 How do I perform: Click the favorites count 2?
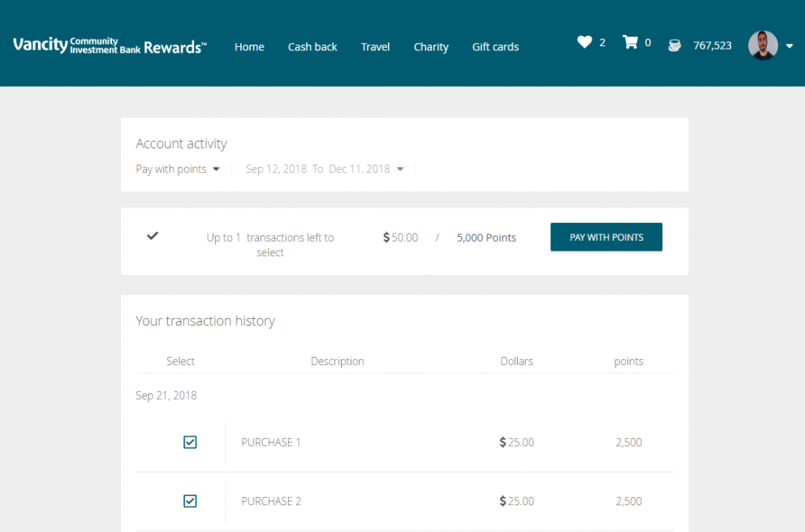pyautogui.click(x=602, y=43)
